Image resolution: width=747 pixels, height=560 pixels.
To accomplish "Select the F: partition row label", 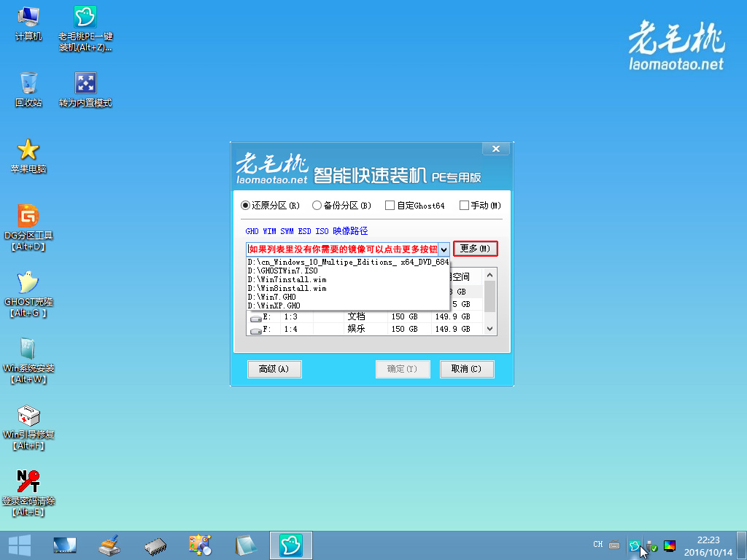I will [x=267, y=329].
